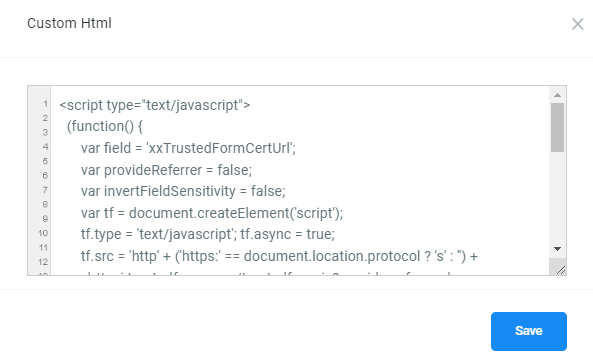Click line number 6 in gutter

[x=45, y=176]
